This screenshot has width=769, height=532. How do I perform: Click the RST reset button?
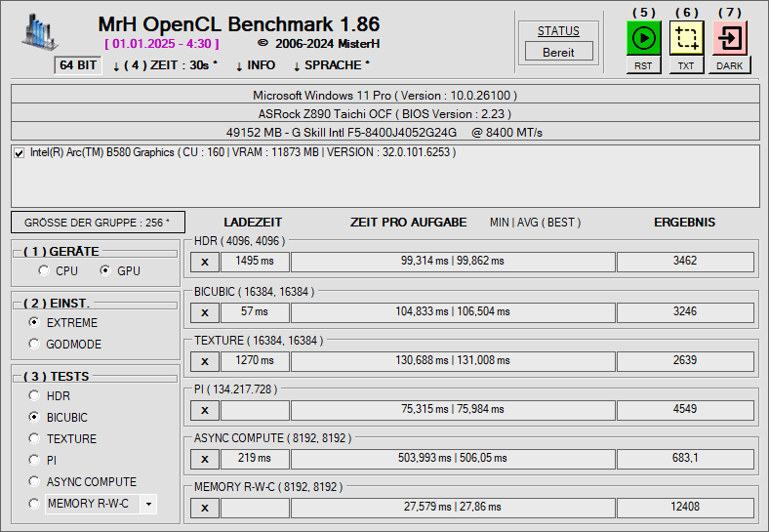coord(643,65)
